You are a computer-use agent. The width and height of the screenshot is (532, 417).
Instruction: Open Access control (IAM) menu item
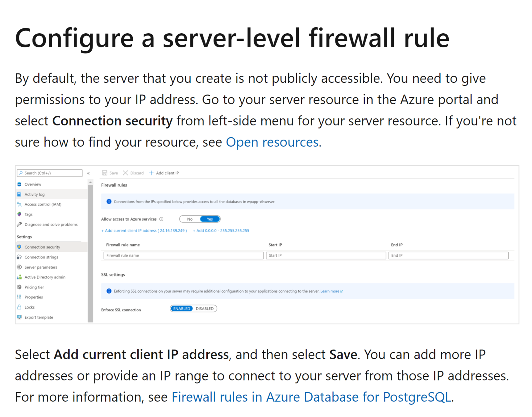(x=52, y=204)
